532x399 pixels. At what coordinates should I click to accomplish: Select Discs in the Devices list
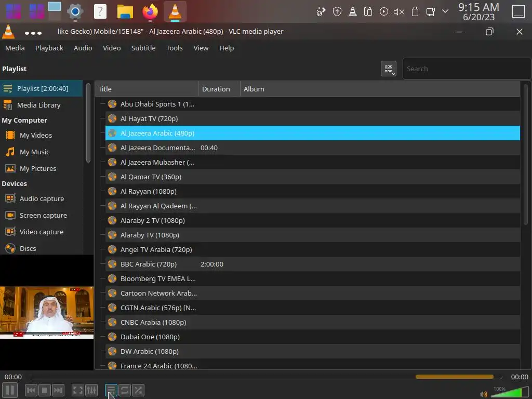pyautogui.click(x=42, y=249)
